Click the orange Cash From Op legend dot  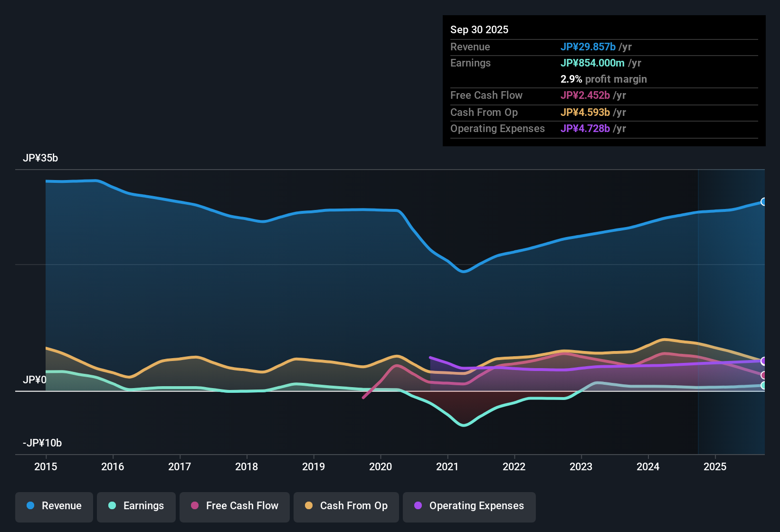click(x=308, y=506)
